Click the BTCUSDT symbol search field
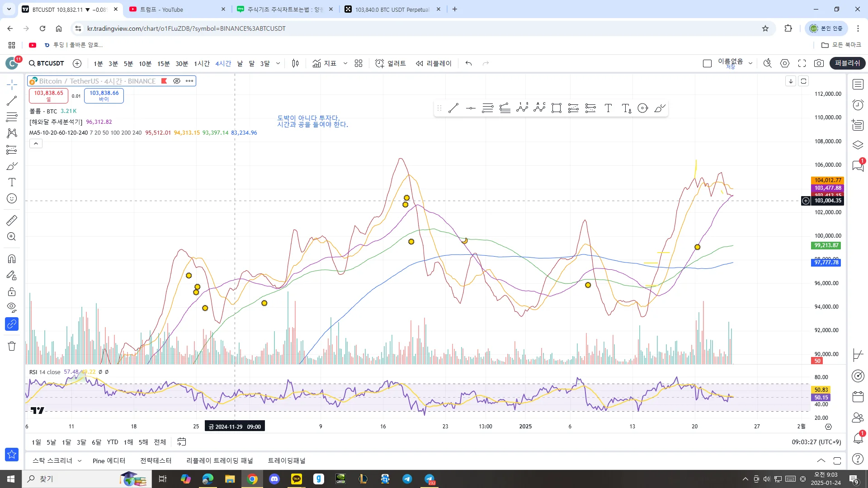 point(47,63)
